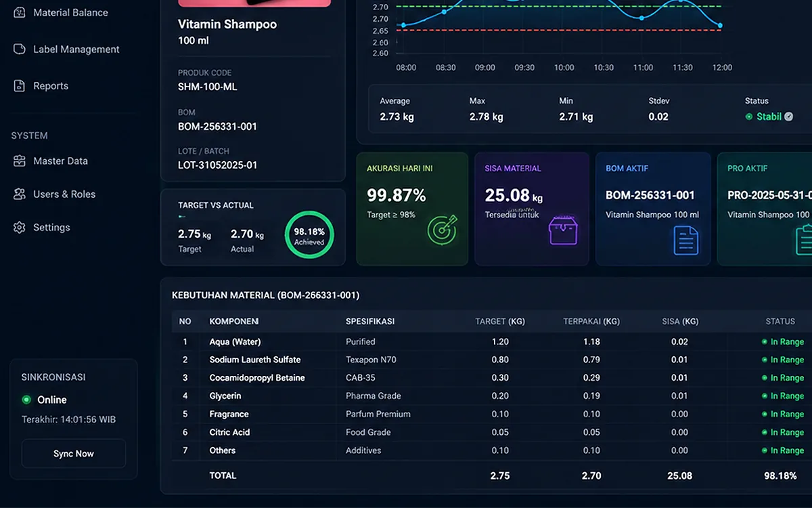Click the Terakhir: 14:01:56 WIB timestamp

68,420
